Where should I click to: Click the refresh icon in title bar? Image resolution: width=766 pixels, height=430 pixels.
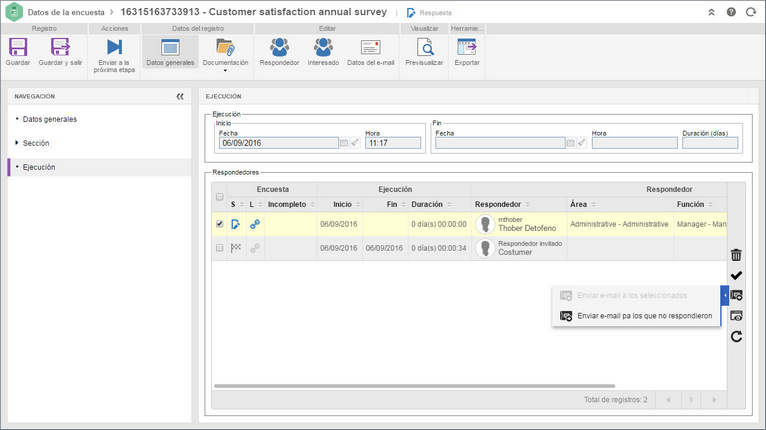tap(751, 12)
